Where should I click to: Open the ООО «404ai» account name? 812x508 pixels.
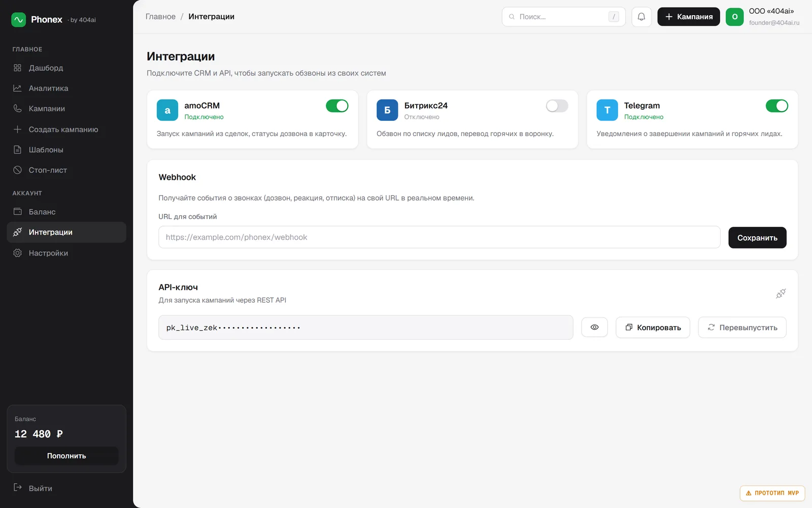[771, 11]
